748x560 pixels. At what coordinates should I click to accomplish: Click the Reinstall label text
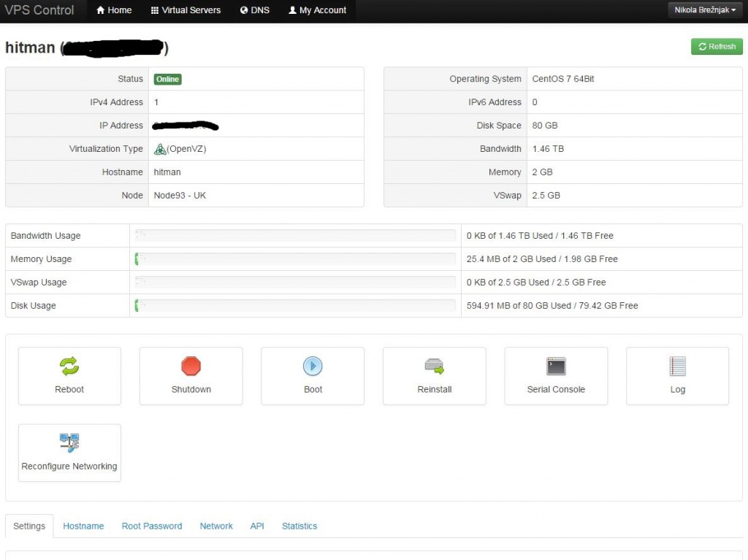tap(434, 389)
